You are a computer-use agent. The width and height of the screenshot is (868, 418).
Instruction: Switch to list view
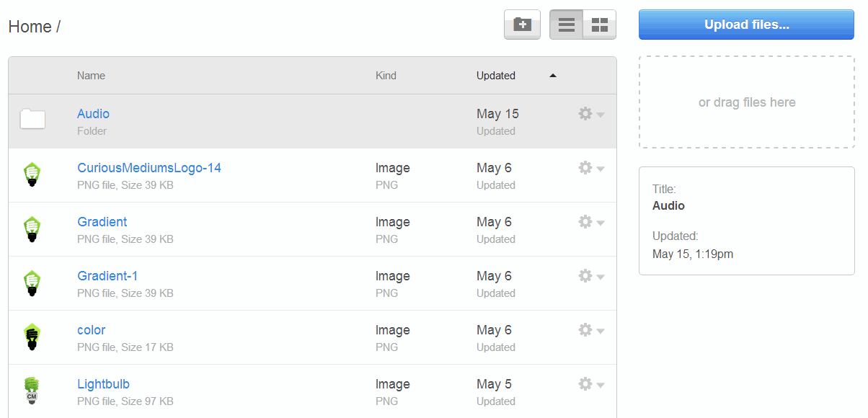[x=567, y=25]
